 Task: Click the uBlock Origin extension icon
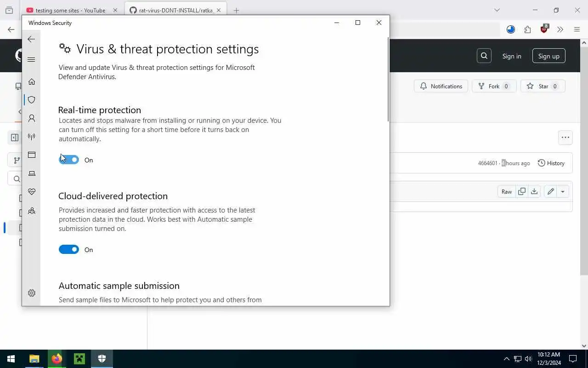tap(544, 29)
